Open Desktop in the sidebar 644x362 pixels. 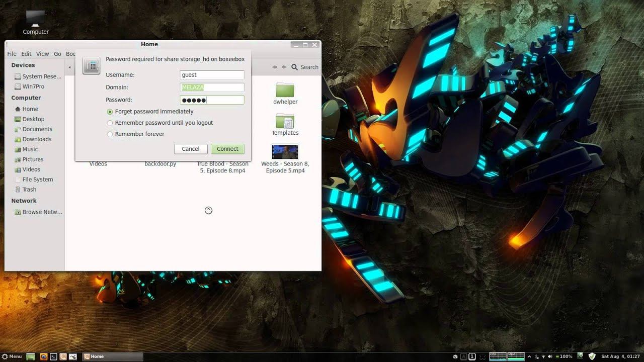tap(30, 119)
